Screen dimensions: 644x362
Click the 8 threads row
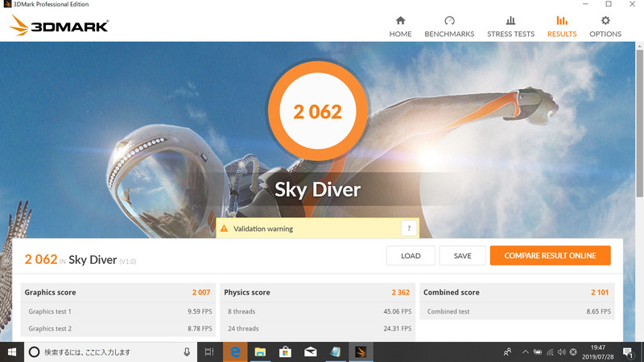point(317,311)
